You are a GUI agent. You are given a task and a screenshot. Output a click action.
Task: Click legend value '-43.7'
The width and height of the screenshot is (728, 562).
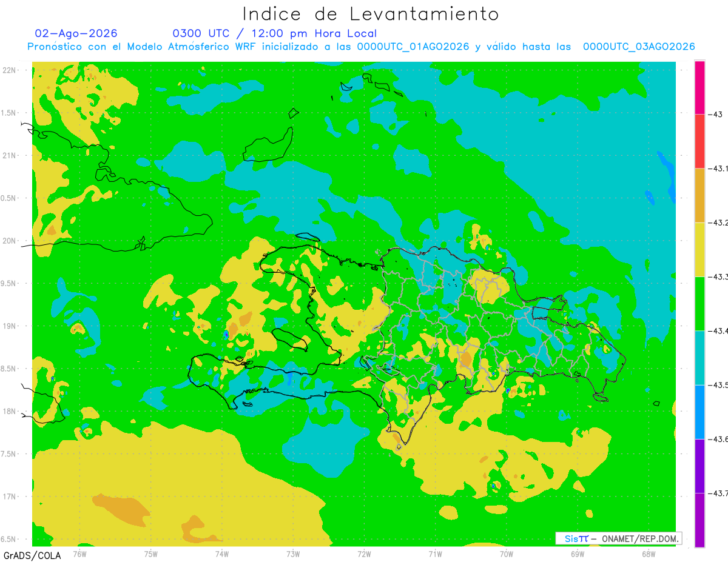point(719,493)
